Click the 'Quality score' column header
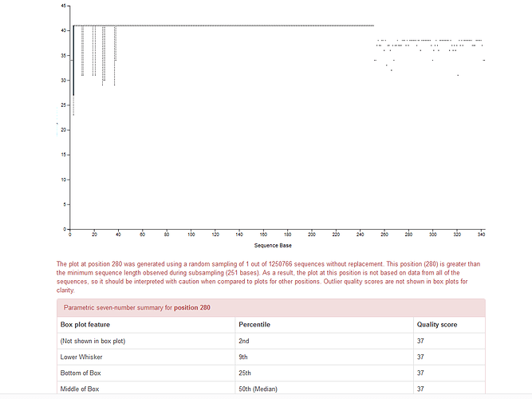 pyautogui.click(x=437, y=325)
